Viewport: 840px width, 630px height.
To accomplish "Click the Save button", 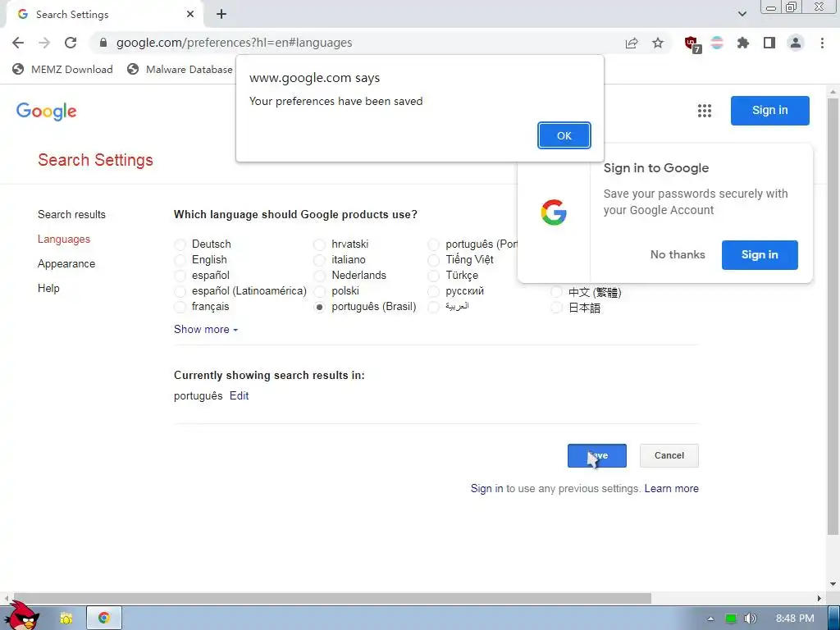I will (597, 455).
